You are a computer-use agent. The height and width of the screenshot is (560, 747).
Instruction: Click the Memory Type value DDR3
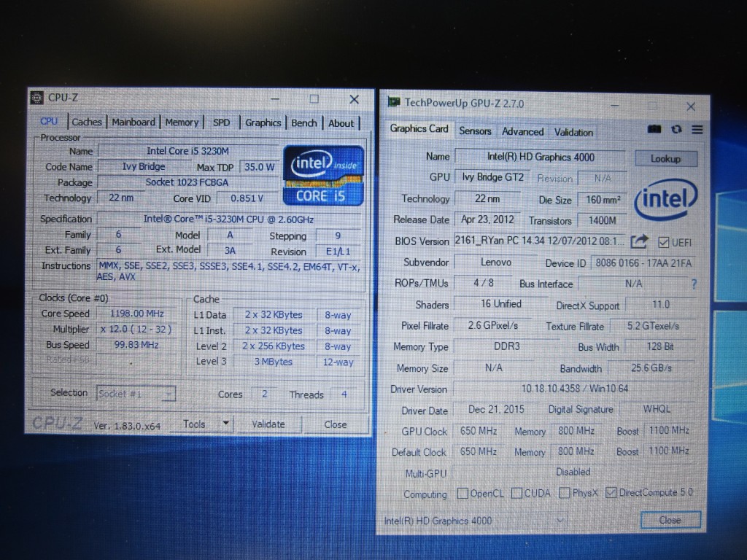506,346
